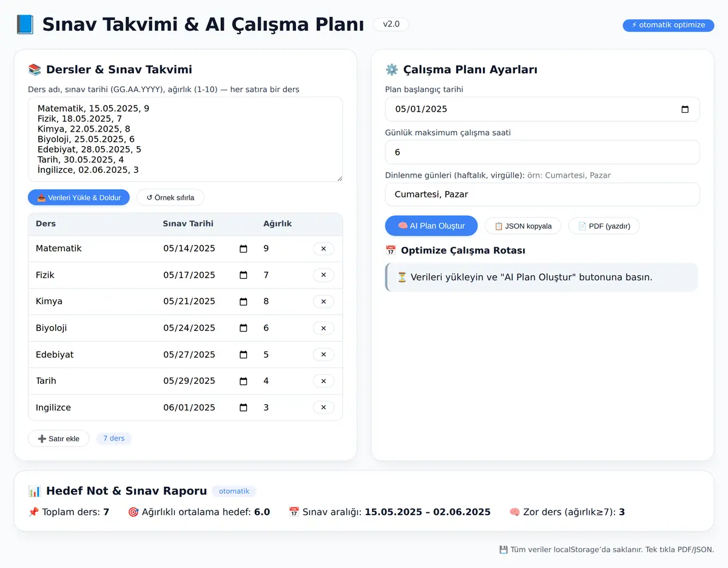Remove the Ingilizce row
Image resolution: width=728 pixels, height=568 pixels.
(x=323, y=407)
